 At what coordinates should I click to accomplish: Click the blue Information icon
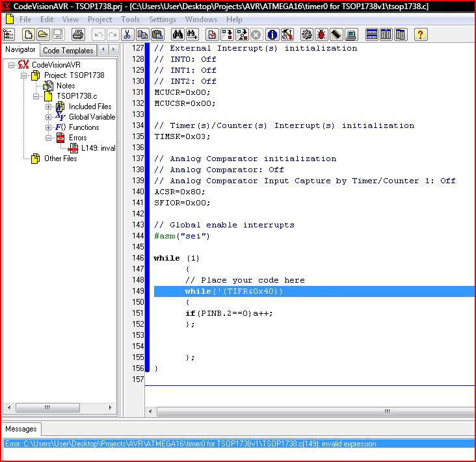(272, 34)
